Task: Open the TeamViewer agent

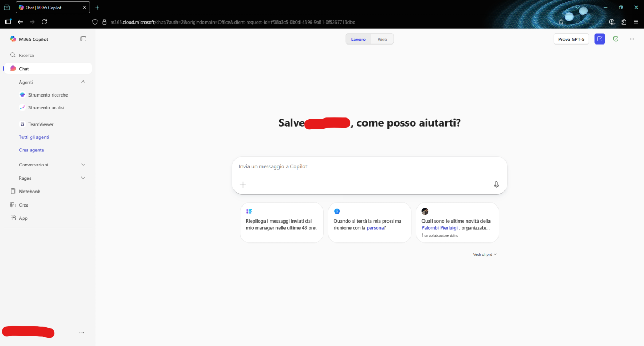Action: [x=41, y=124]
